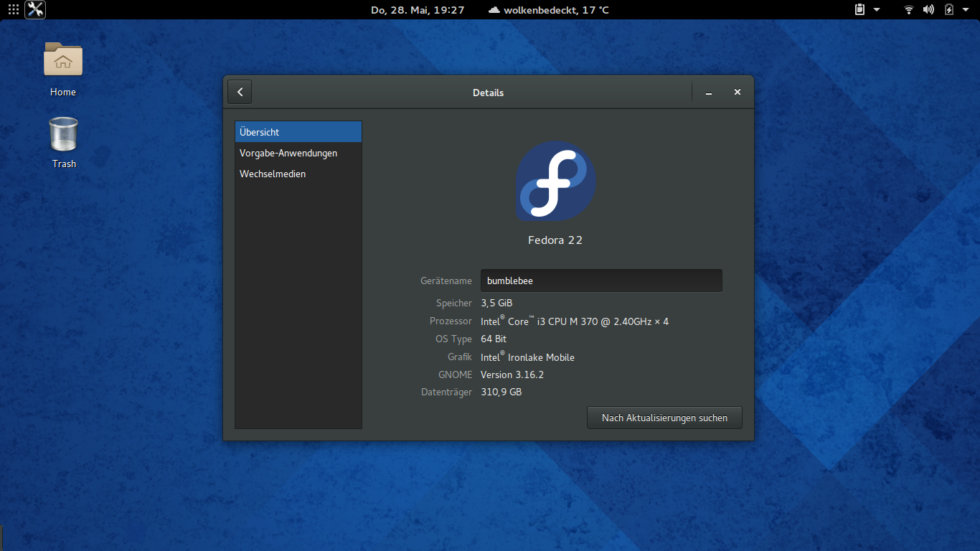Screen dimensions: 980x551
Task: Go back with the Details back arrow
Action: tap(240, 92)
